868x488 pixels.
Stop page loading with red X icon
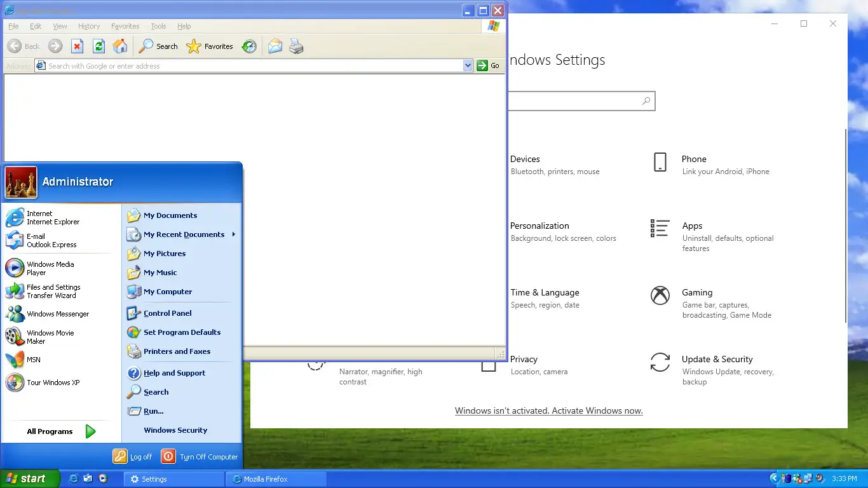(x=77, y=46)
